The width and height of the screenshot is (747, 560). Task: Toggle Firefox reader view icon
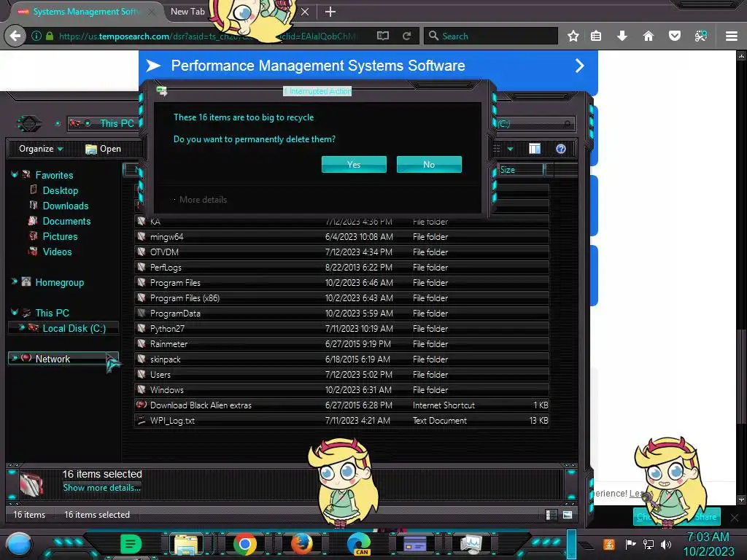pos(382,36)
